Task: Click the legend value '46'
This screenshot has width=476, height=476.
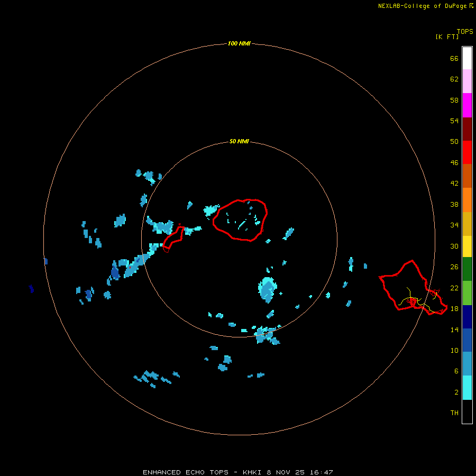Action: (x=454, y=163)
